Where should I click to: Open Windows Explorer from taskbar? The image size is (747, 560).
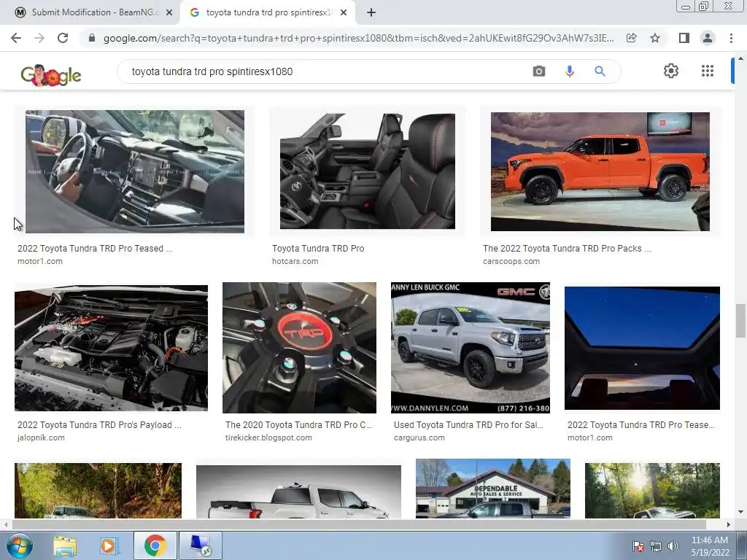[65, 545]
